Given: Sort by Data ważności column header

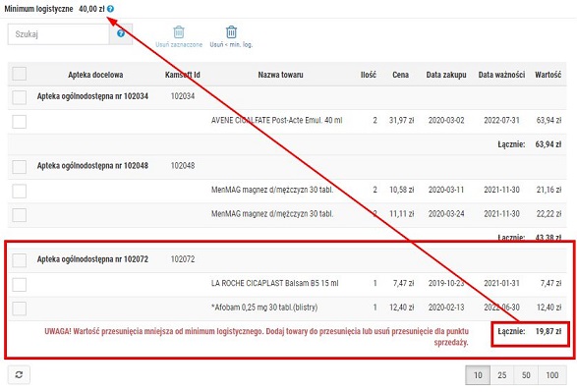Looking at the screenshot, I should (501, 75).
